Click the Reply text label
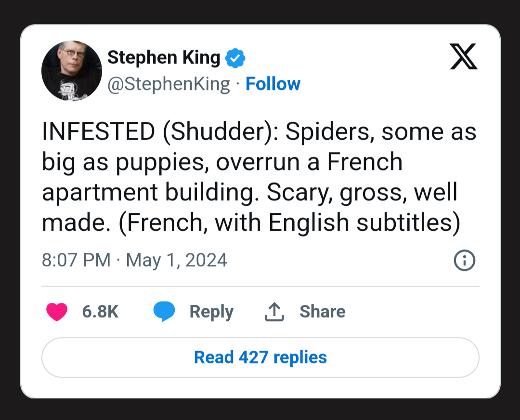The image size is (520, 420). tap(211, 312)
